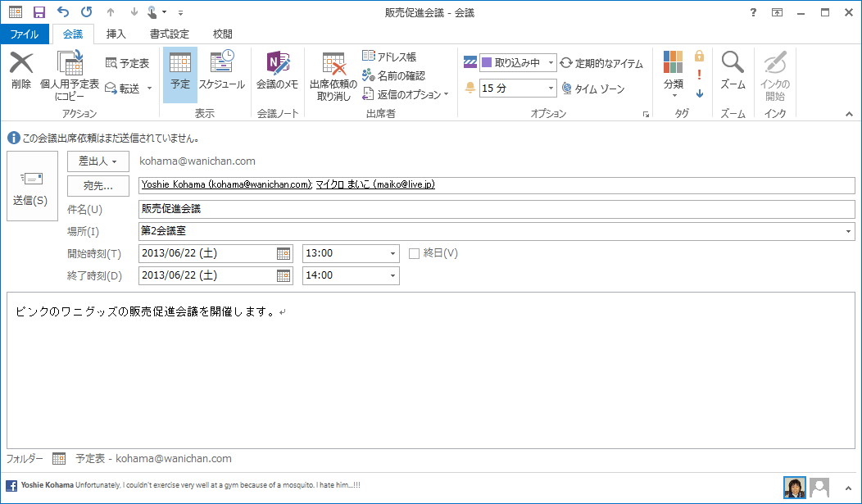Go to previous item arrow
This screenshot has height=504, width=862.
(111, 12)
